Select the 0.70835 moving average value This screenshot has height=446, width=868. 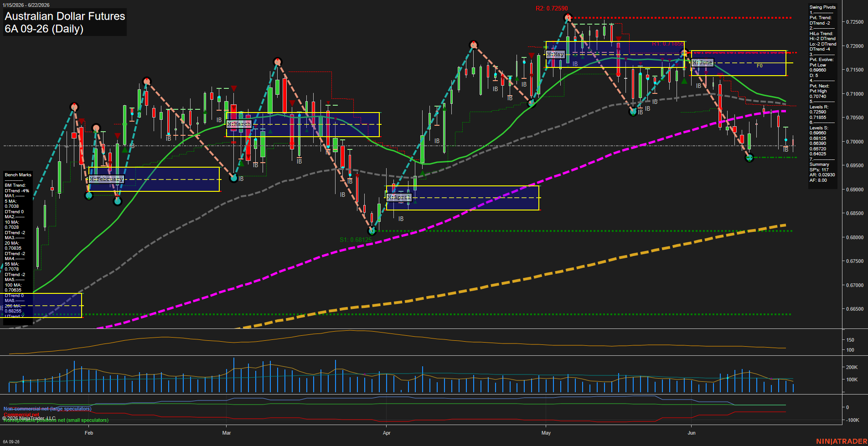pos(13,248)
